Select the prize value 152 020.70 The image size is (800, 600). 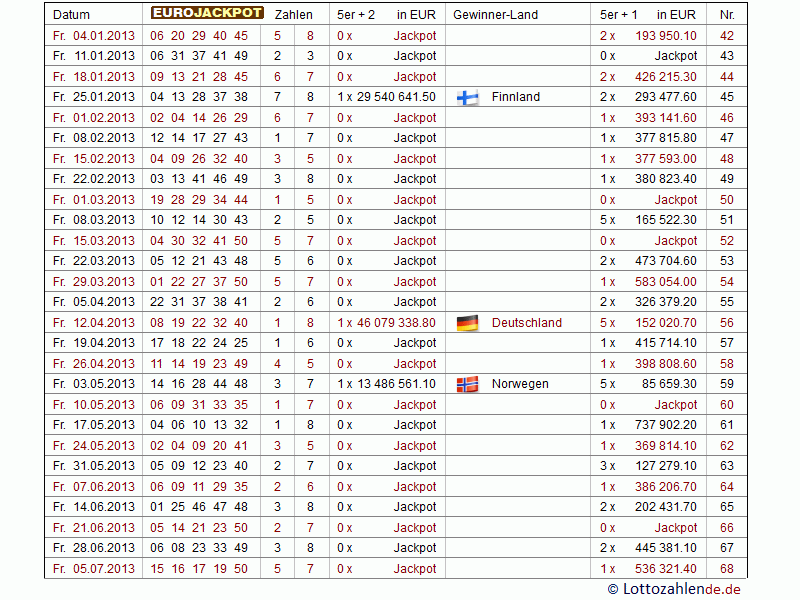tap(666, 323)
